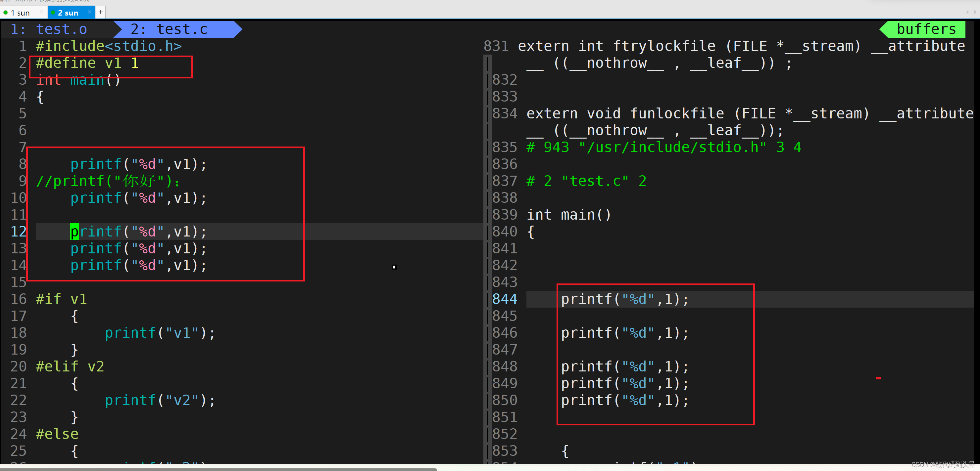Close the '2 sun' session tab
This screenshot has height=471, width=980.
89,12
